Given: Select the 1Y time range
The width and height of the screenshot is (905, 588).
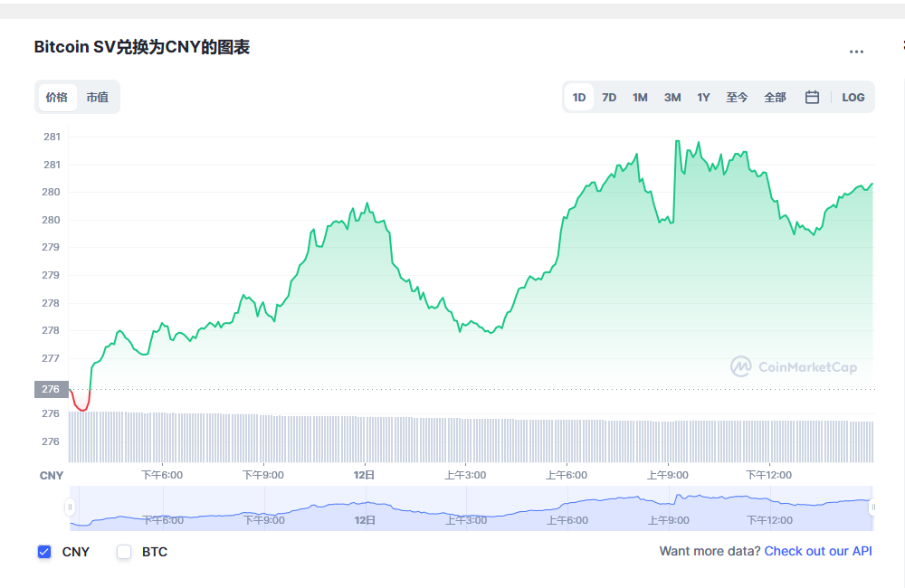Looking at the screenshot, I should coord(703,97).
